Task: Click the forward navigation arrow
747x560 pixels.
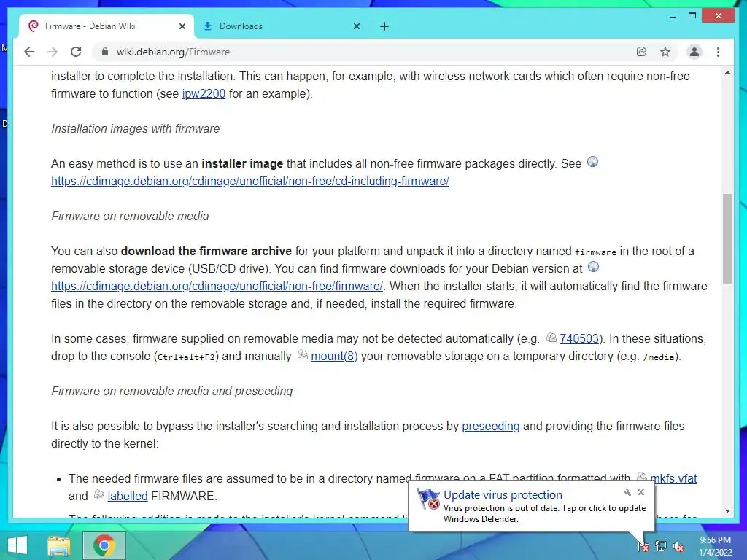Action: coord(53,52)
